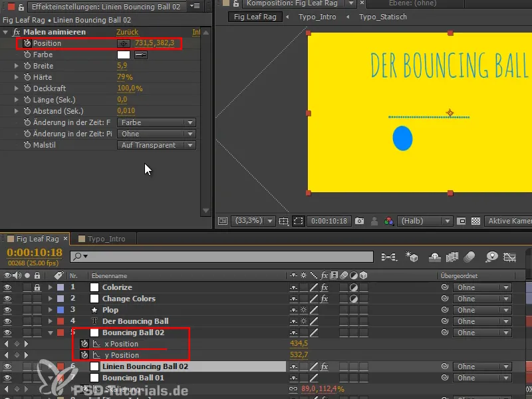Open the Graph Editor icon

509,257
